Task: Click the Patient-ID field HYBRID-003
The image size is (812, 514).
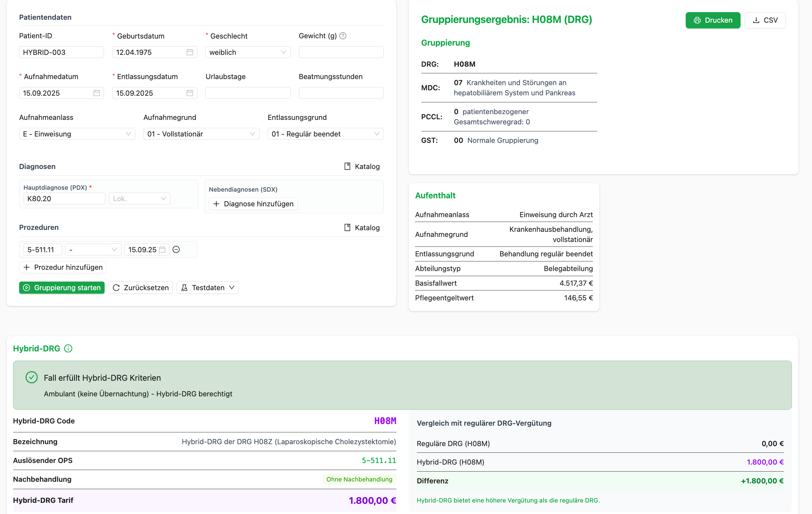Action: pos(61,52)
